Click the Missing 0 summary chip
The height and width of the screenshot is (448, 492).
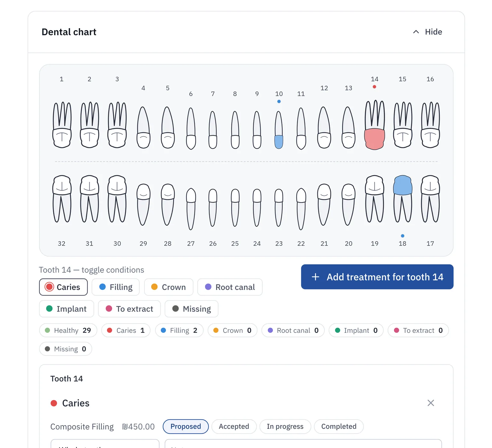tap(66, 349)
